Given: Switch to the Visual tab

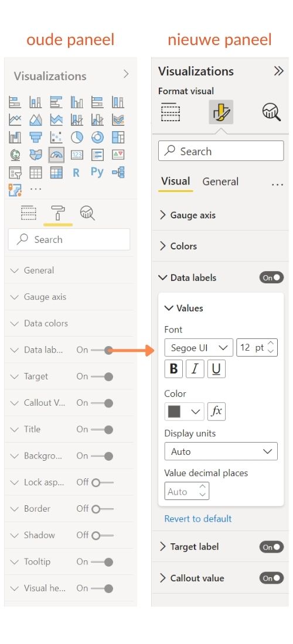Looking at the screenshot, I should [175, 181].
